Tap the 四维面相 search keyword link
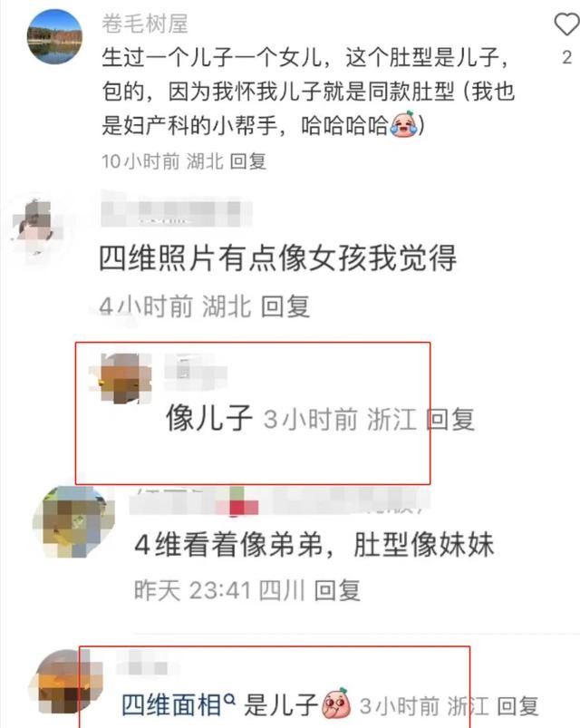The height and width of the screenshot is (728, 580). (171, 705)
